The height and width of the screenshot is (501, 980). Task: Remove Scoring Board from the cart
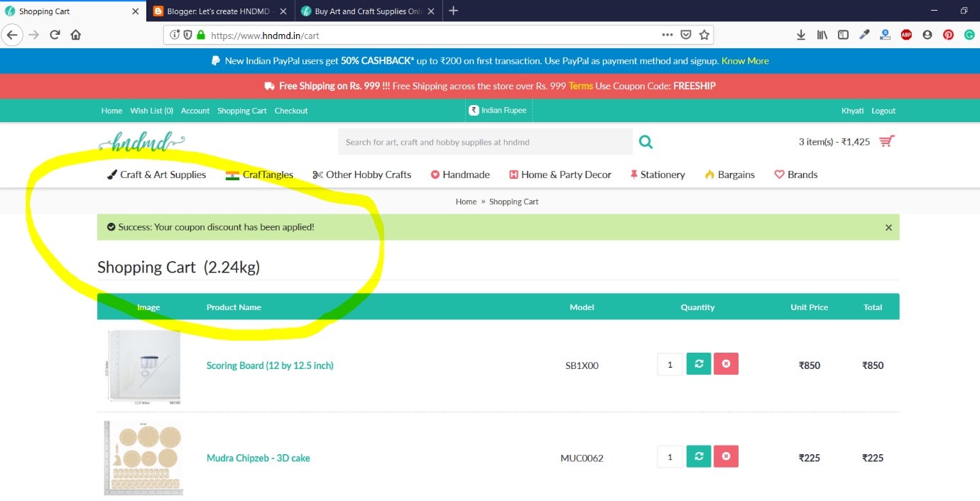[726, 364]
